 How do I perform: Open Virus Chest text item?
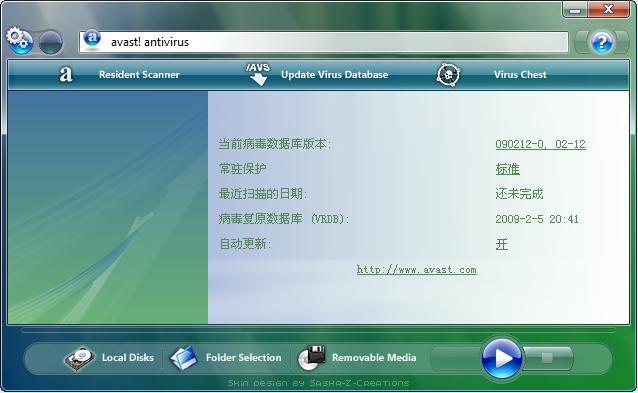point(520,74)
